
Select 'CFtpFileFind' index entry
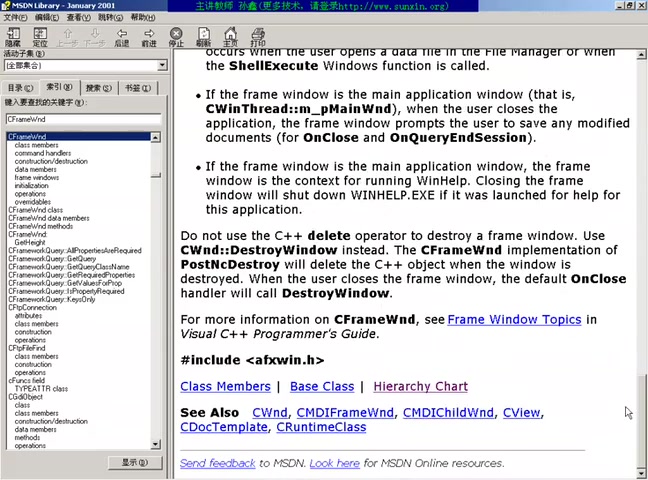pos(27,348)
